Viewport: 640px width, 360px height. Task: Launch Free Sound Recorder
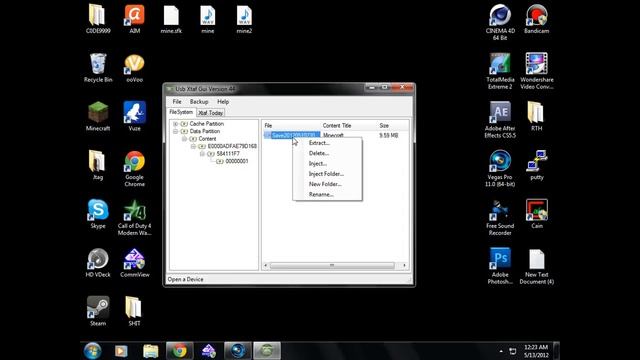pos(500,217)
